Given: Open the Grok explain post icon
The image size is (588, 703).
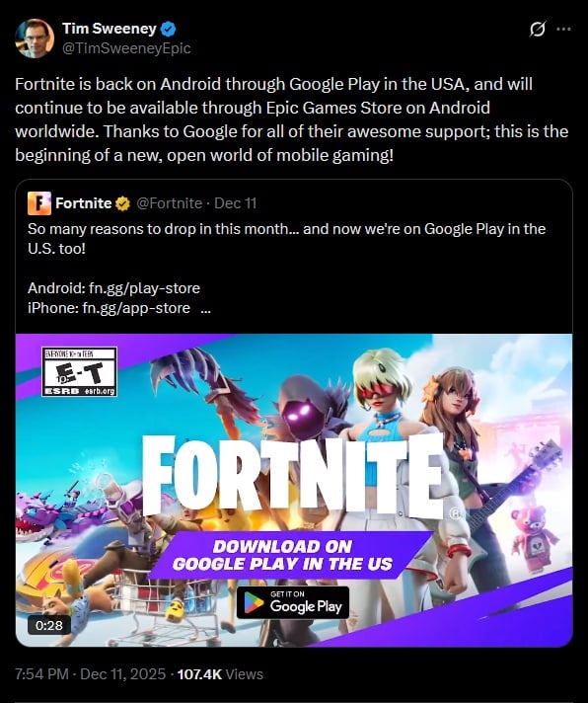Looking at the screenshot, I should 537,30.
